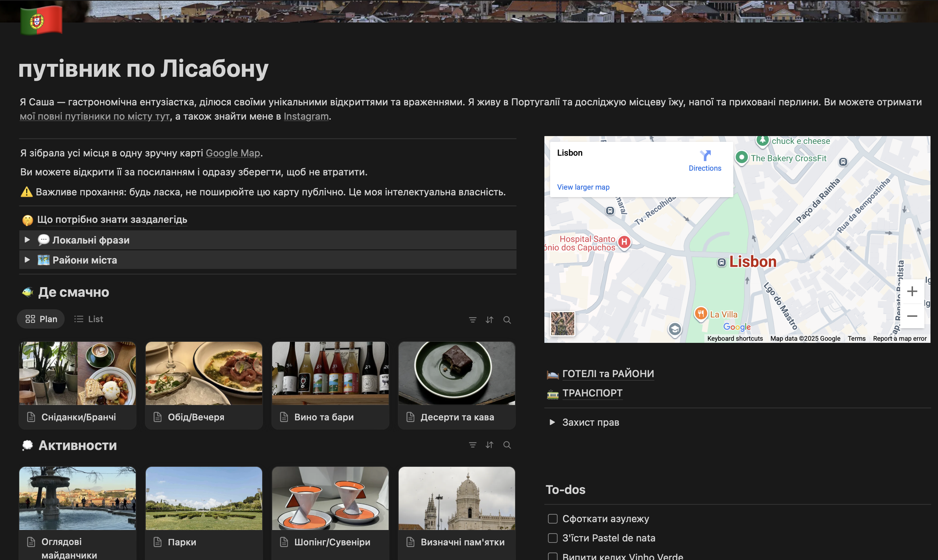938x560 pixels.
Task: Check the З'їсти Pastel de nata to-do
Action: pyautogui.click(x=552, y=538)
